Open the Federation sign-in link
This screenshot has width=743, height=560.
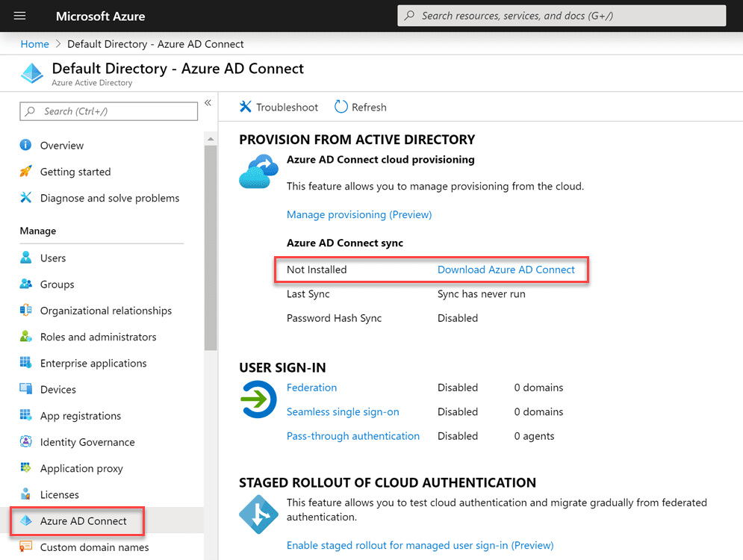tap(311, 388)
